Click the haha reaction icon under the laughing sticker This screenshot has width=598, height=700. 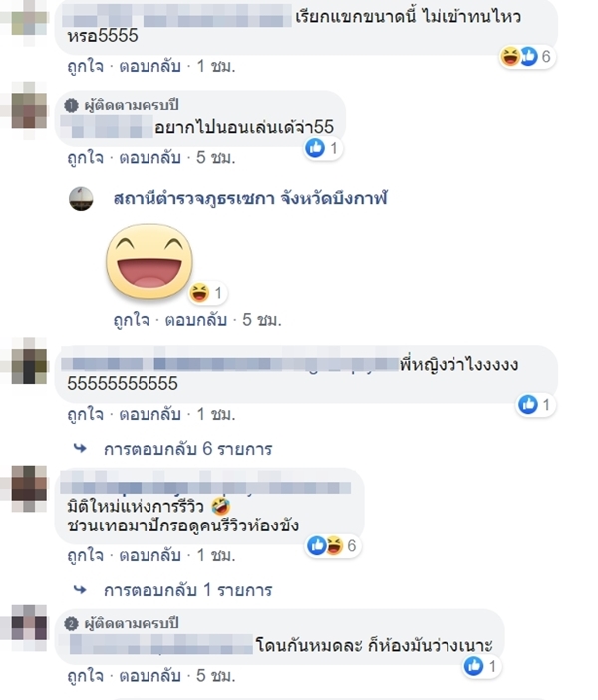coord(199,293)
